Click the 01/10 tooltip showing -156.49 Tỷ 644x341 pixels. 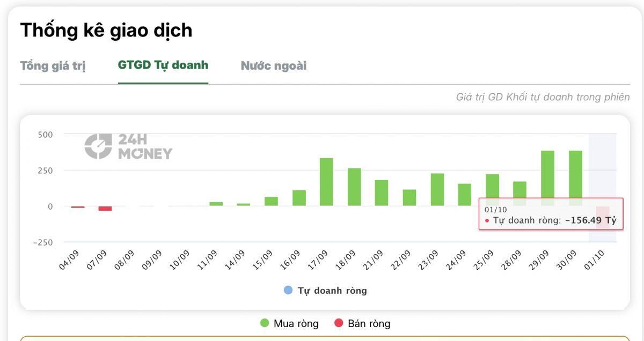[551, 214]
